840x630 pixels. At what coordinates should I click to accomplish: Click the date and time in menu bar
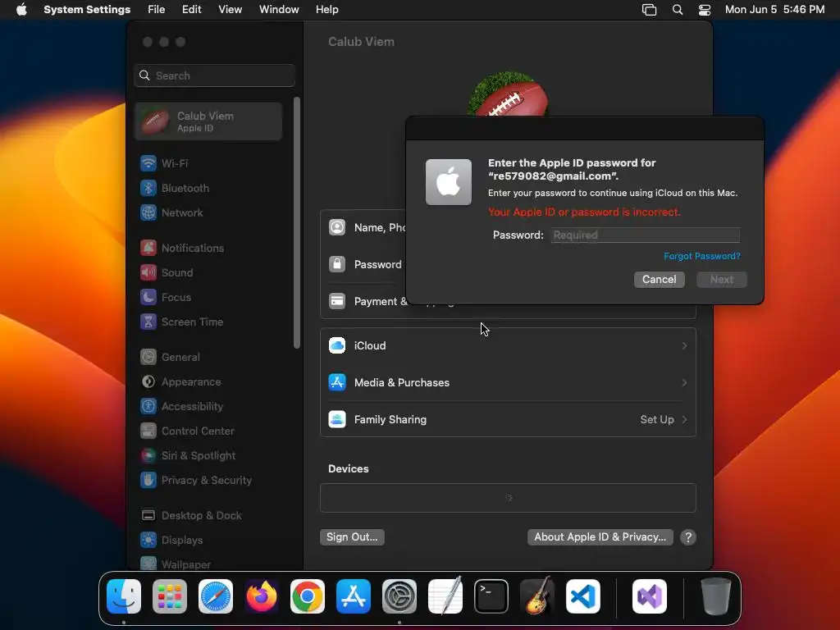774,10
